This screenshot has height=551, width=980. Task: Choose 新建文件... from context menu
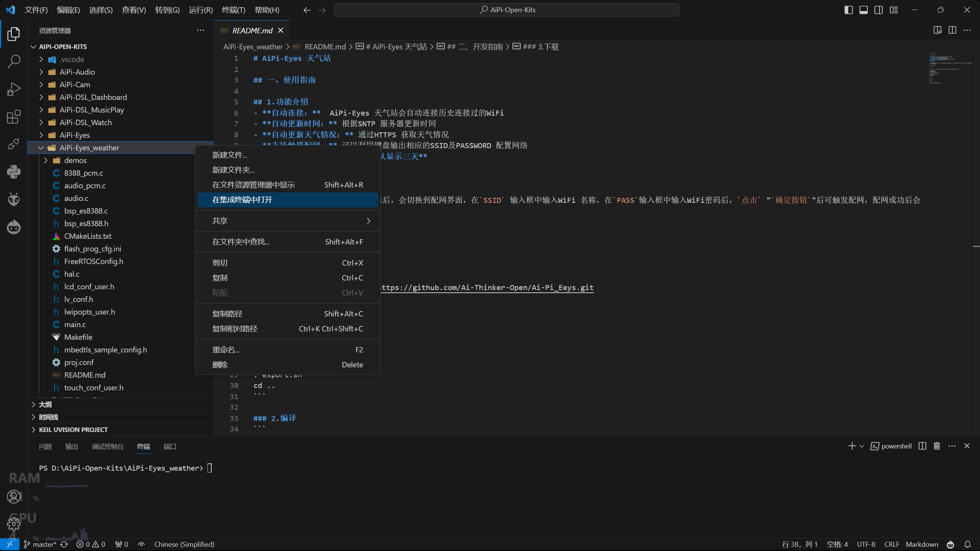[287, 155]
